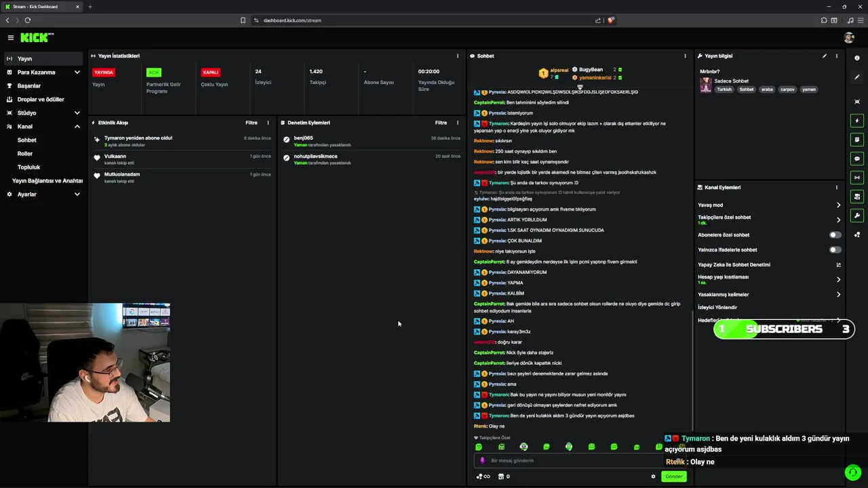Screen dimensions: 868x488
Task: Open a new browser tab with the plus button
Action: point(90,7)
